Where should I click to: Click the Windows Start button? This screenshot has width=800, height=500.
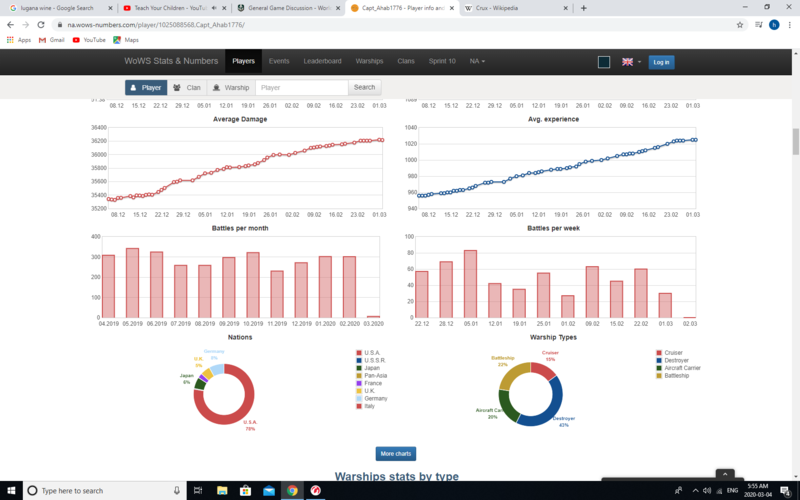pos(12,491)
